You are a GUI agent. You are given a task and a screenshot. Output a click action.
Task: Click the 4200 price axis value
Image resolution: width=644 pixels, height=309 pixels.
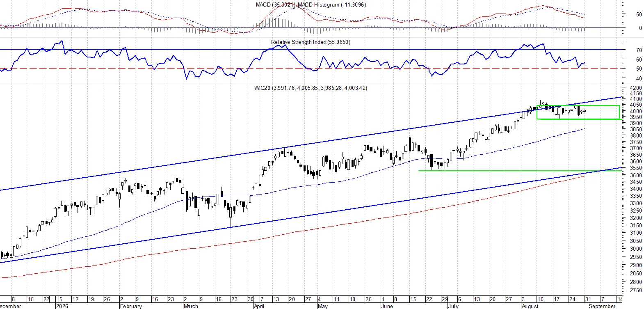pyautogui.click(x=636, y=88)
